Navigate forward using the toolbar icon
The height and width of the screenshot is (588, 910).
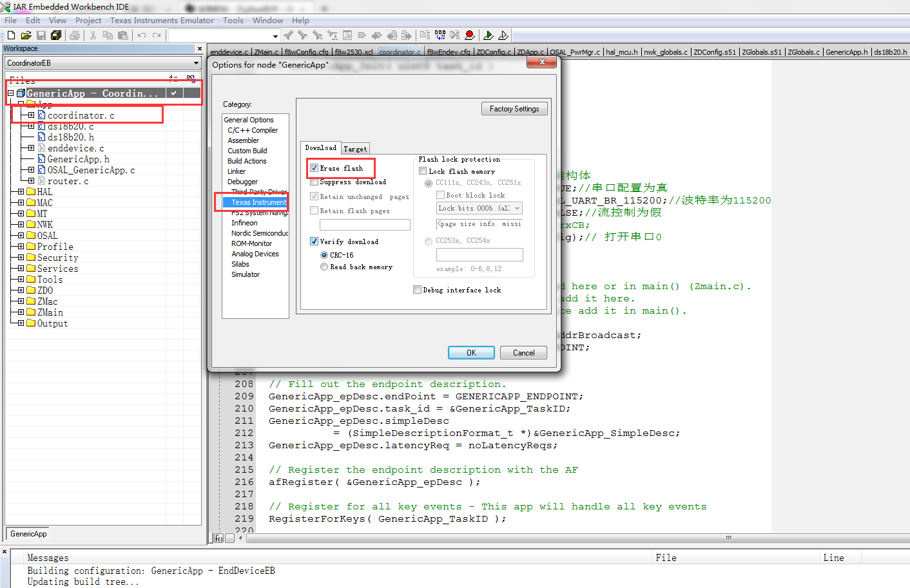click(406, 35)
